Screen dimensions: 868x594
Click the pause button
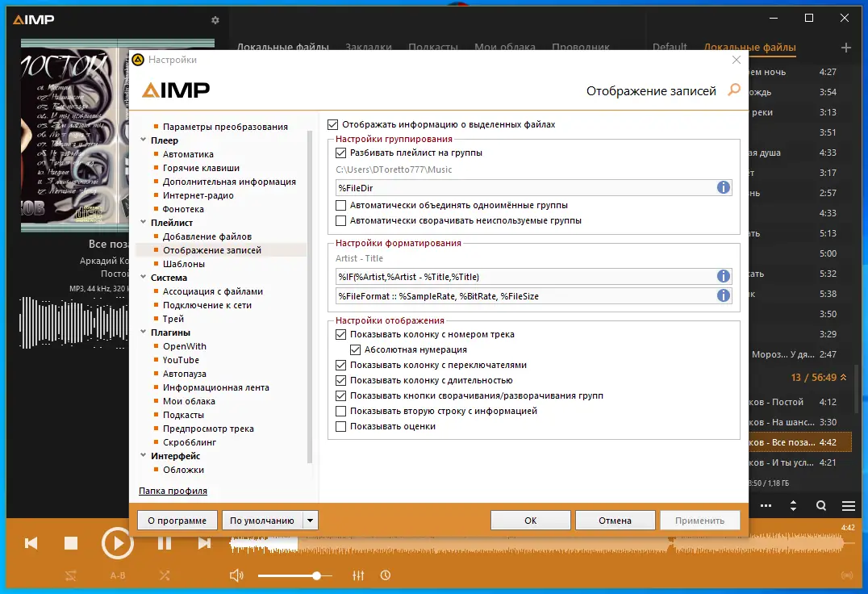[165, 543]
